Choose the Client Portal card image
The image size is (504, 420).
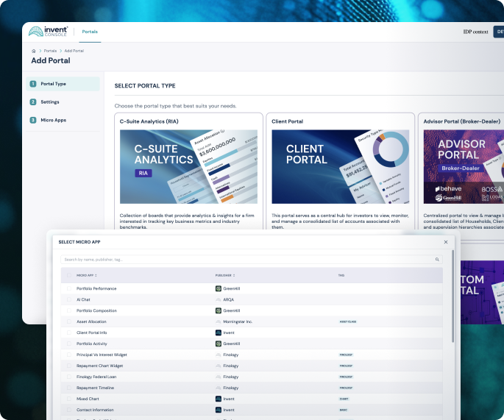pos(341,166)
